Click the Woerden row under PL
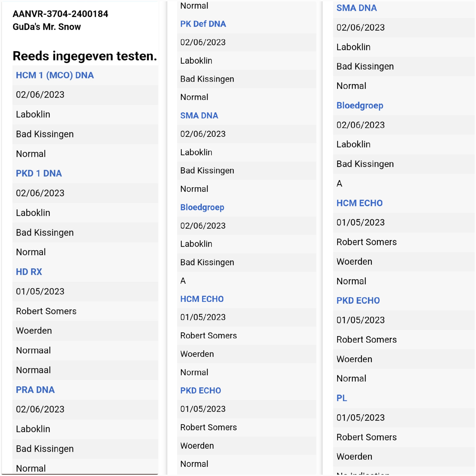 pos(354,456)
